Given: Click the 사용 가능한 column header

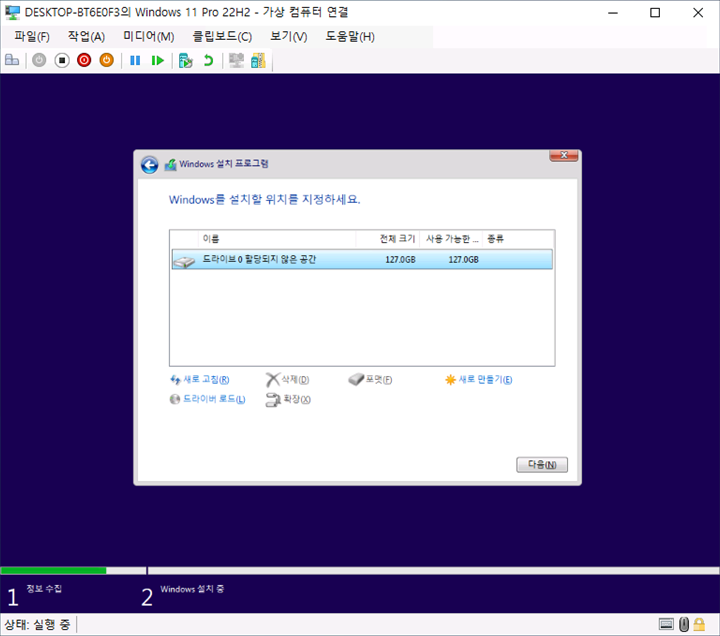Looking at the screenshot, I should click(x=451, y=239).
